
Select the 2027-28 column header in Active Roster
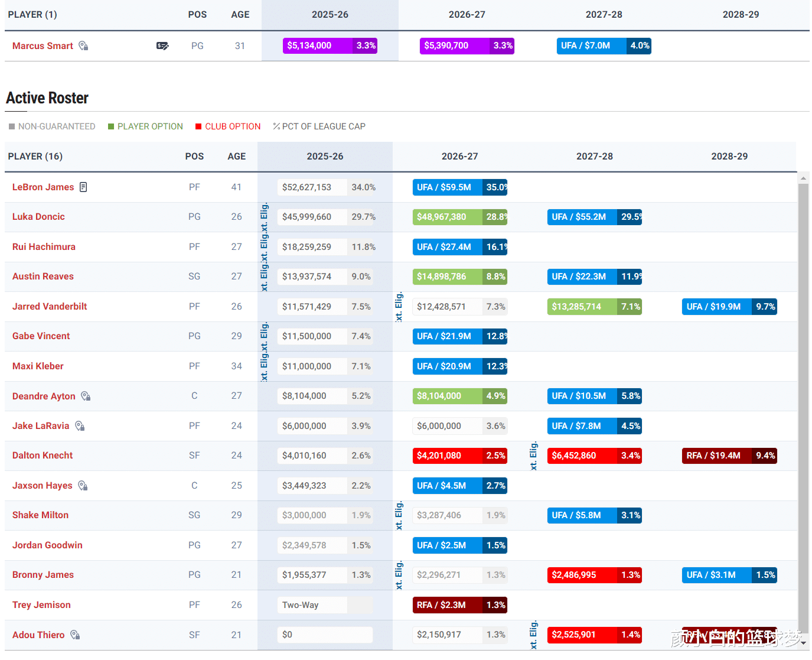coord(595,156)
